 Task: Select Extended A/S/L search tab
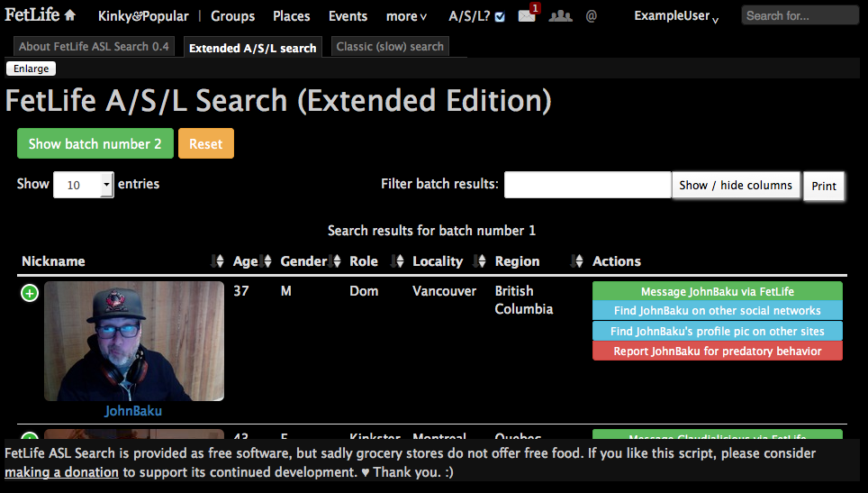point(252,48)
